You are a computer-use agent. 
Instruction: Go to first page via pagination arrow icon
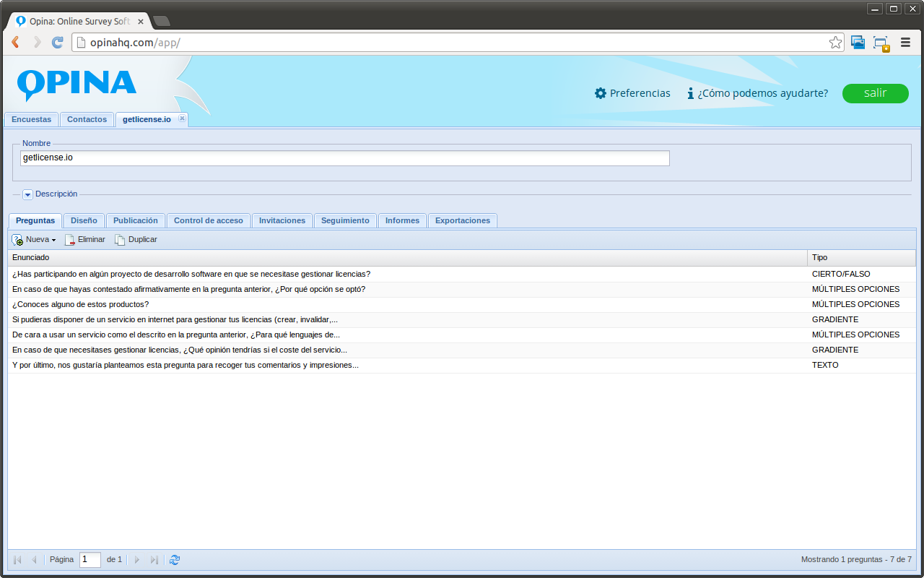(16, 559)
